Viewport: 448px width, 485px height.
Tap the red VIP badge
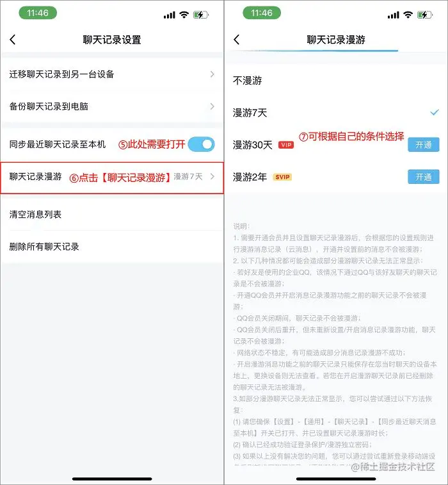pos(286,145)
